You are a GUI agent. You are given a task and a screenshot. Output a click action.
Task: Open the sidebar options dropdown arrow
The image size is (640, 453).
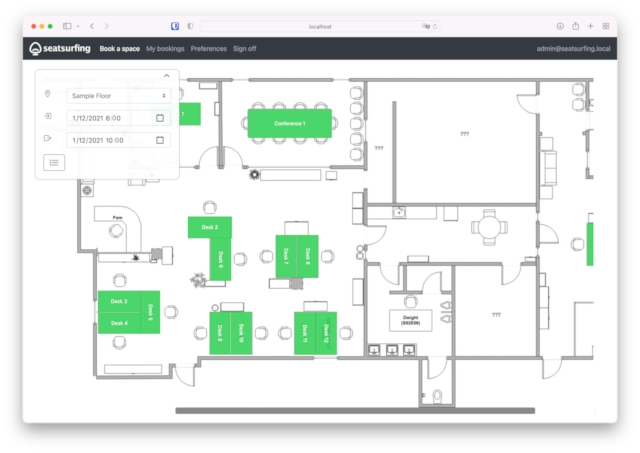(78, 26)
